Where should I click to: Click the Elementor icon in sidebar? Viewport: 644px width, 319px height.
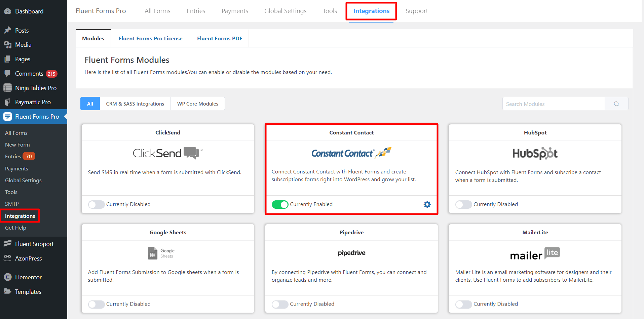click(x=7, y=277)
